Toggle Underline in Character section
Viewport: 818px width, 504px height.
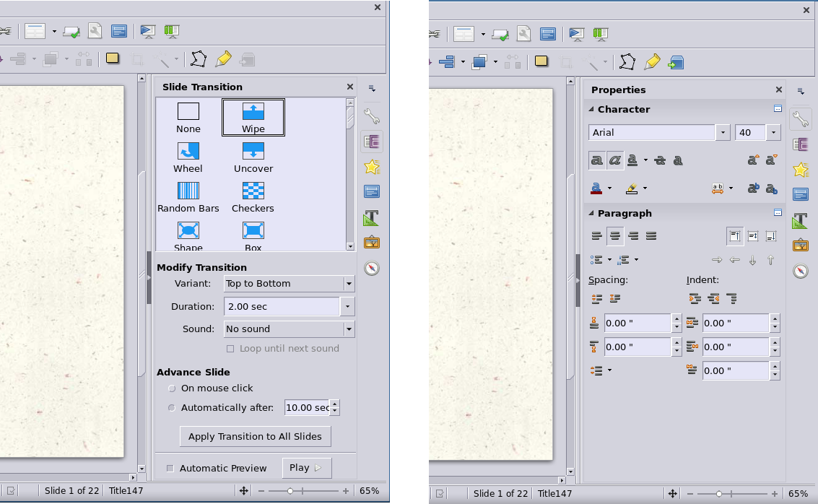(632, 160)
